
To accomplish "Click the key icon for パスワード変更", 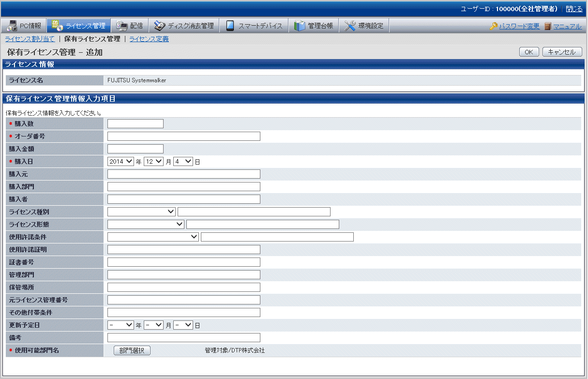I will (494, 26).
